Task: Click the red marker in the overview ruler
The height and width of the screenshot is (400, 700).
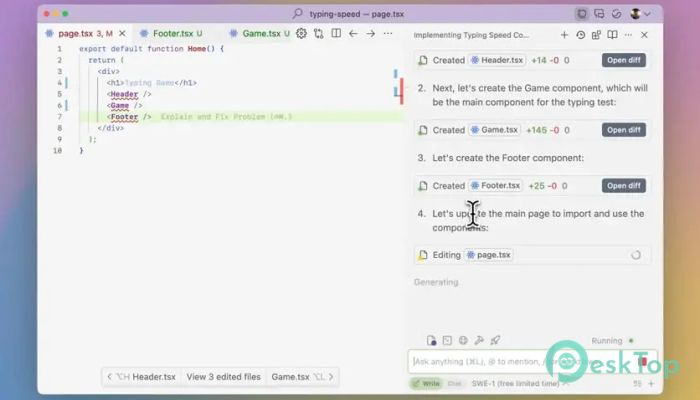Action: [x=402, y=92]
